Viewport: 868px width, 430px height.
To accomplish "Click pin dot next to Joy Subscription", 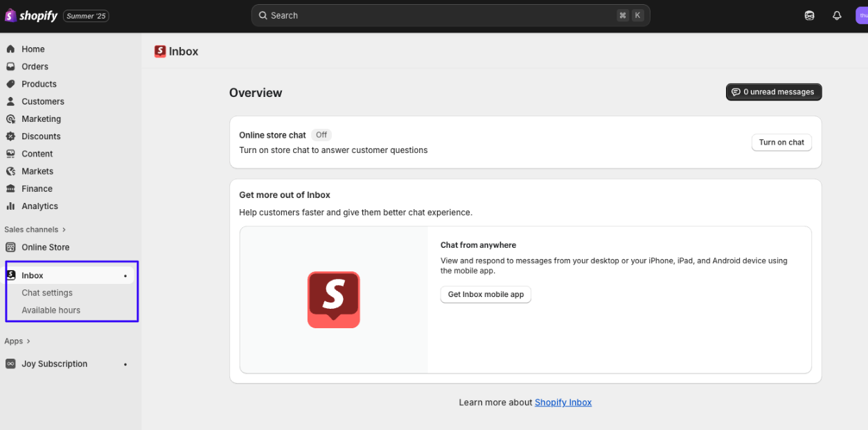I will click(x=125, y=364).
